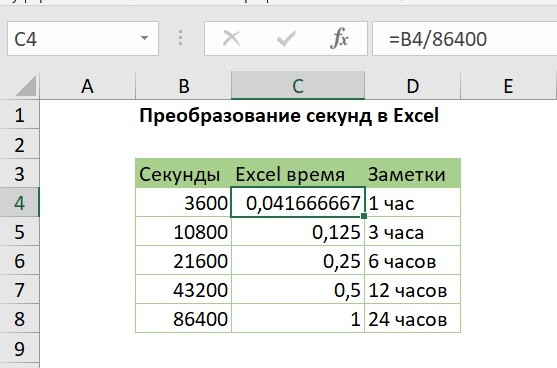557x368 pixels.
Task: Click the fill handle of cell C4
Action: (x=364, y=216)
